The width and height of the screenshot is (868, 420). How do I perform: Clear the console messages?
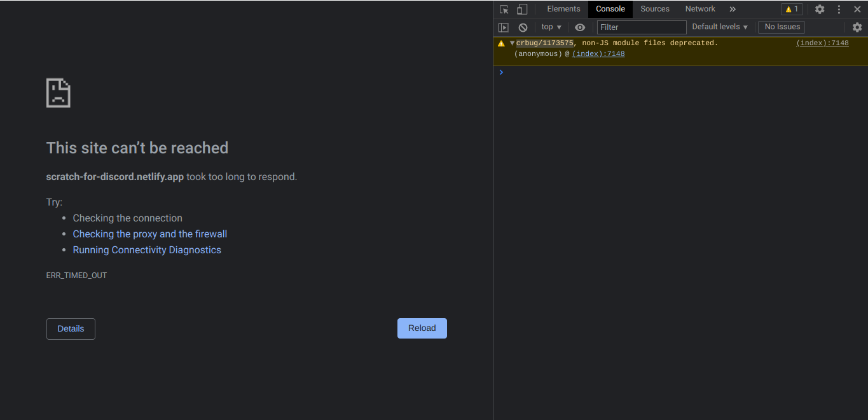523,27
